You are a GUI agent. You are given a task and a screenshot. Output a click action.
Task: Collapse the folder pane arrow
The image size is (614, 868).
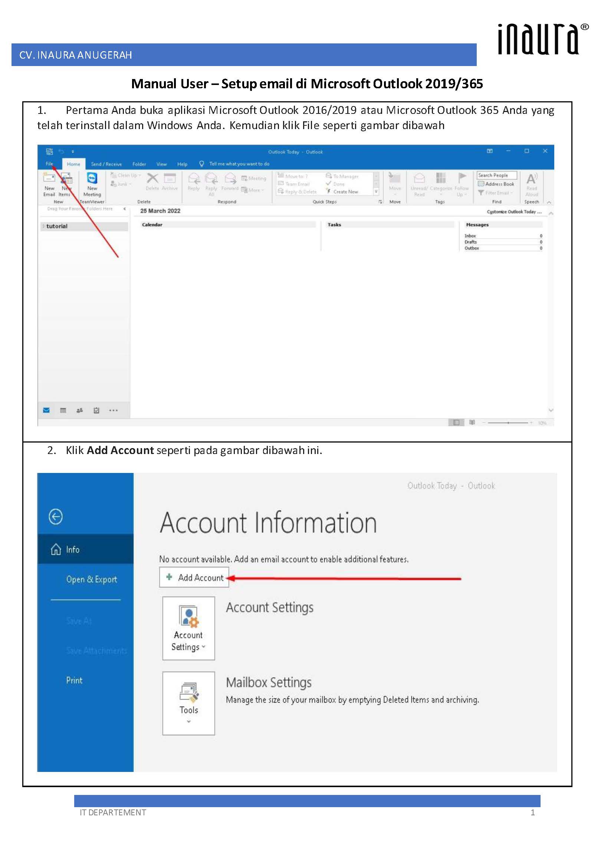124,209
